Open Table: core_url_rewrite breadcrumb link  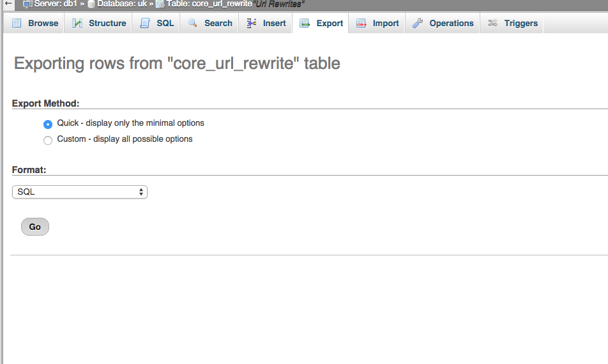[209, 4]
